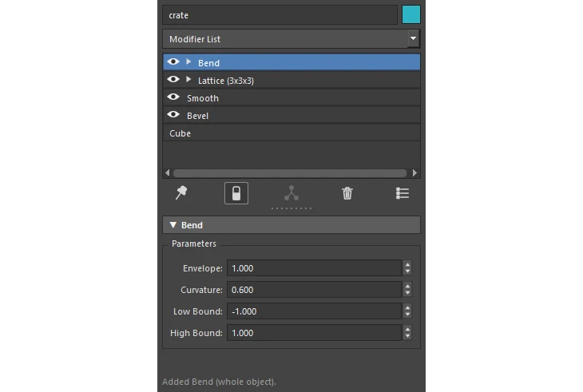This screenshot has height=392, width=583.
Task: Remove modifier with the trash icon
Action: 347,193
